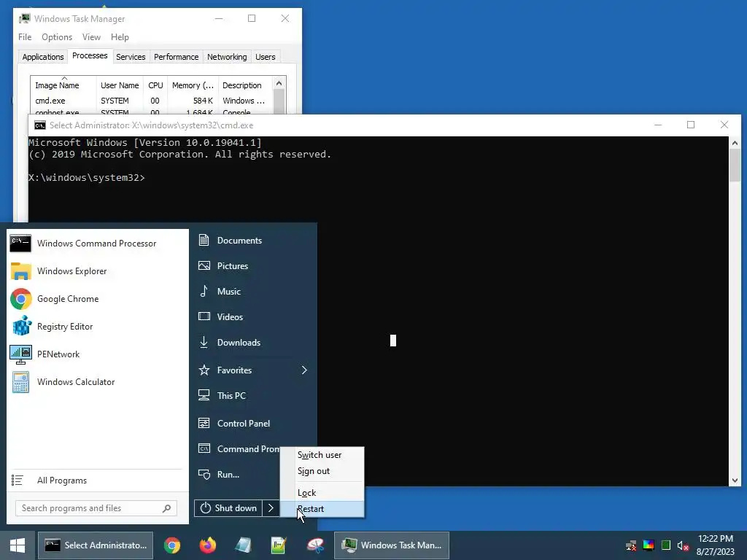The image size is (747, 560).
Task: Click the Shut down button
Action: (x=228, y=508)
